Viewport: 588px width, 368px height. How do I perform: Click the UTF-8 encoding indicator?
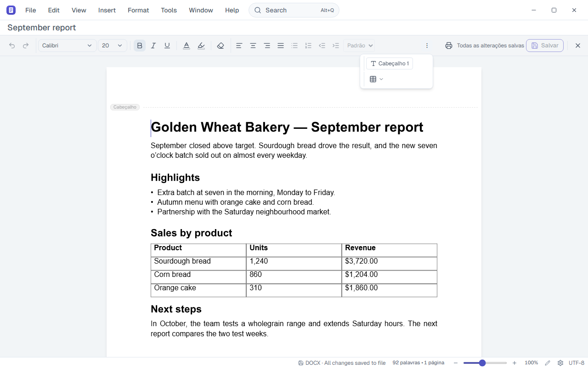click(x=577, y=363)
